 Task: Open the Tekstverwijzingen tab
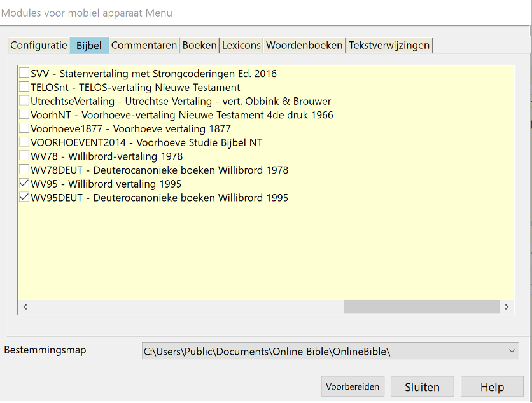tap(389, 45)
